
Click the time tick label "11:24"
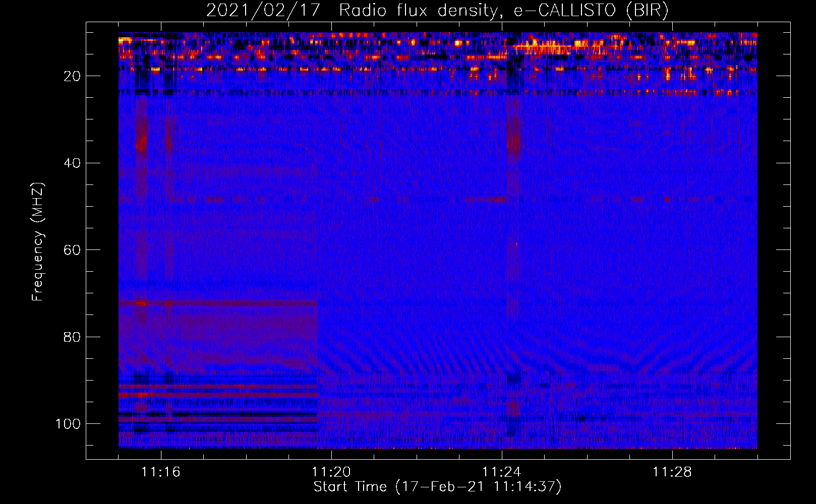[x=502, y=472]
